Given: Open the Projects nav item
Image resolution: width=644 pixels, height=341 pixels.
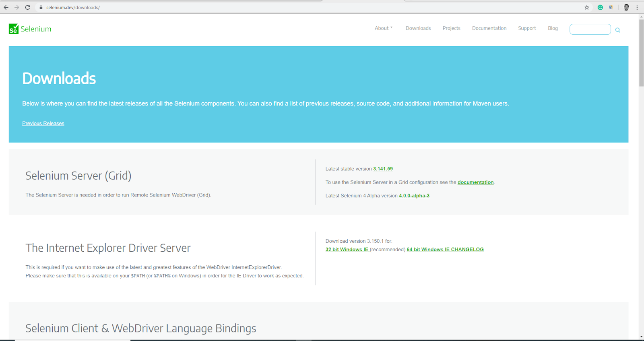Looking at the screenshot, I should [x=451, y=28].
